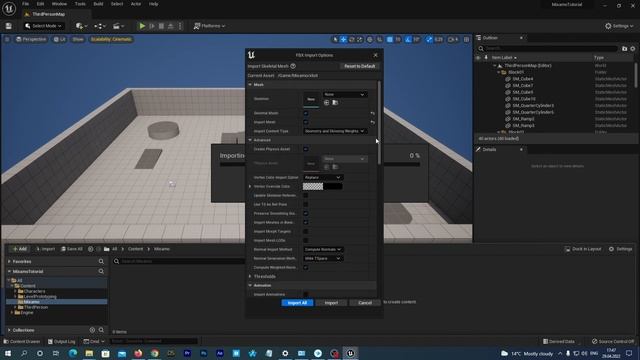Image resolution: width=640 pixels, height=360 pixels.
Task: Open the play options three-dot menu
Action: tap(180, 26)
